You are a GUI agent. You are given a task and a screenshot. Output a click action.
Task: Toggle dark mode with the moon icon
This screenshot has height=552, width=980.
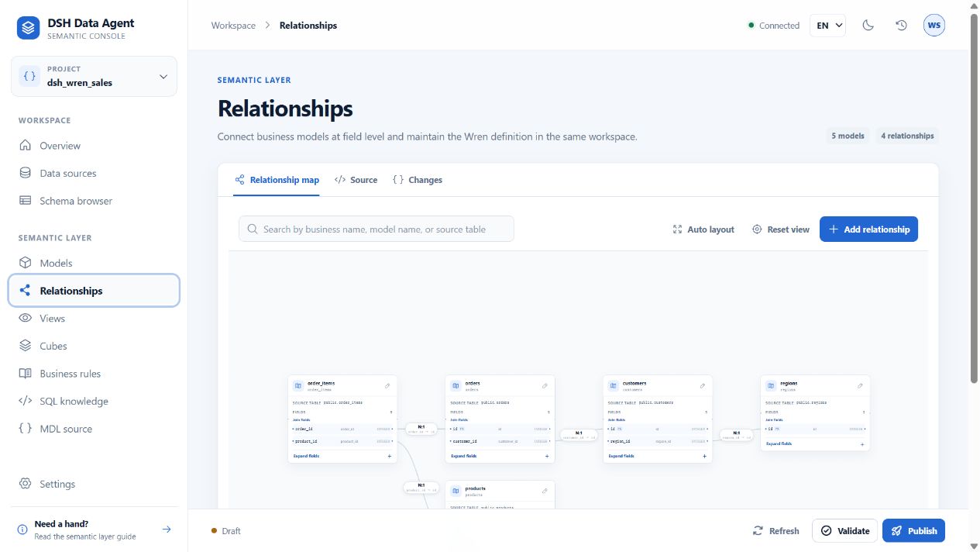[868, 26]
